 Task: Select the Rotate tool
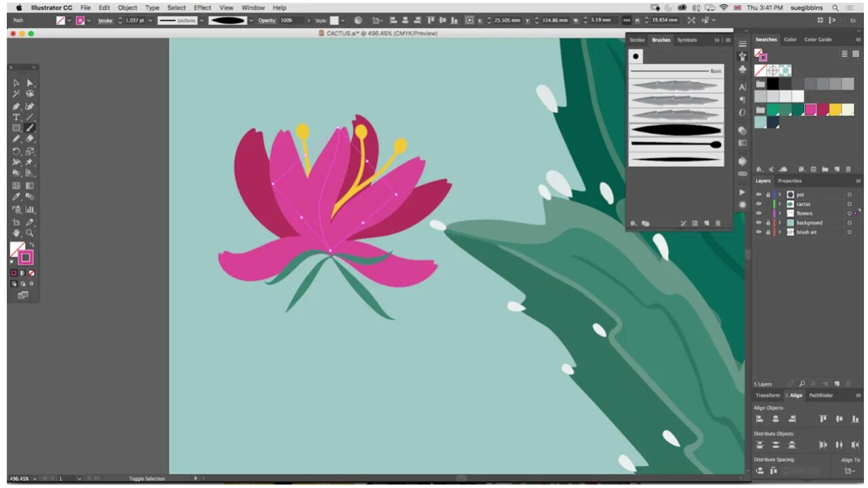(x=16, y=151)
